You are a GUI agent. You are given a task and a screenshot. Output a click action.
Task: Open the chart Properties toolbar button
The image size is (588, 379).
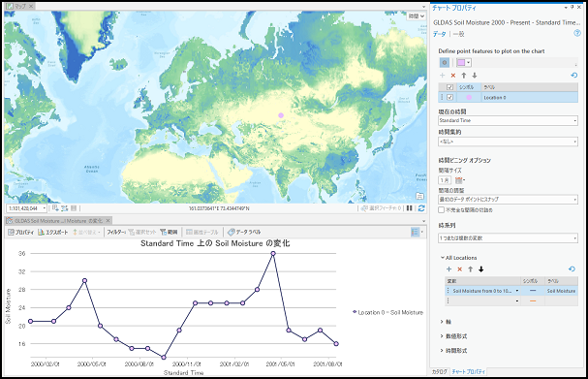click(x=21, y=233)
